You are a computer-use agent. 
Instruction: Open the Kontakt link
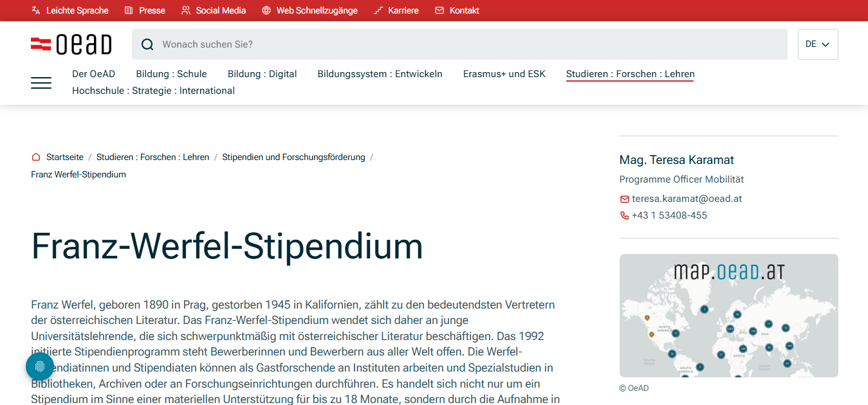point(465,10)
